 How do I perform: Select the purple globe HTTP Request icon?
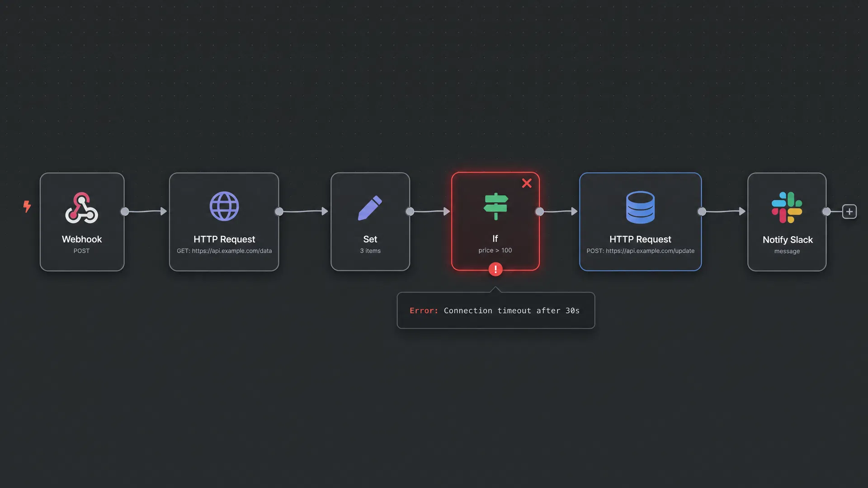click(224, 206)
